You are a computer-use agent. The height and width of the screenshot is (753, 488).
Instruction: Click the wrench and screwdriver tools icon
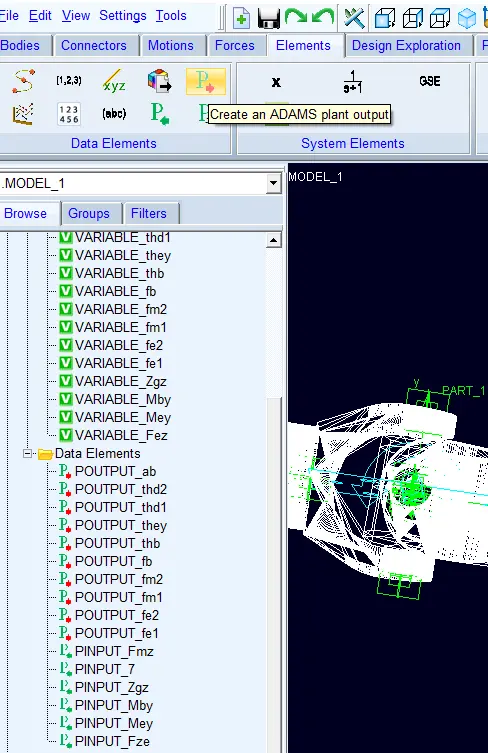click(354, 18)
